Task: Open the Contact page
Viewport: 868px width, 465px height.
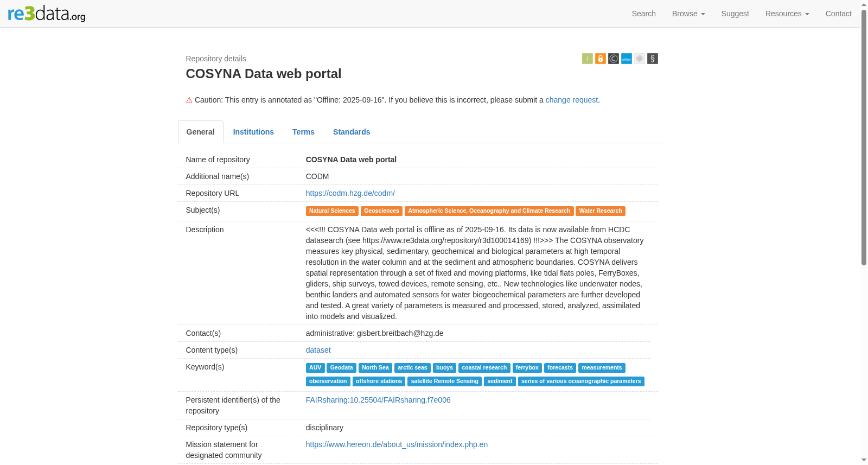Action: 838,14
